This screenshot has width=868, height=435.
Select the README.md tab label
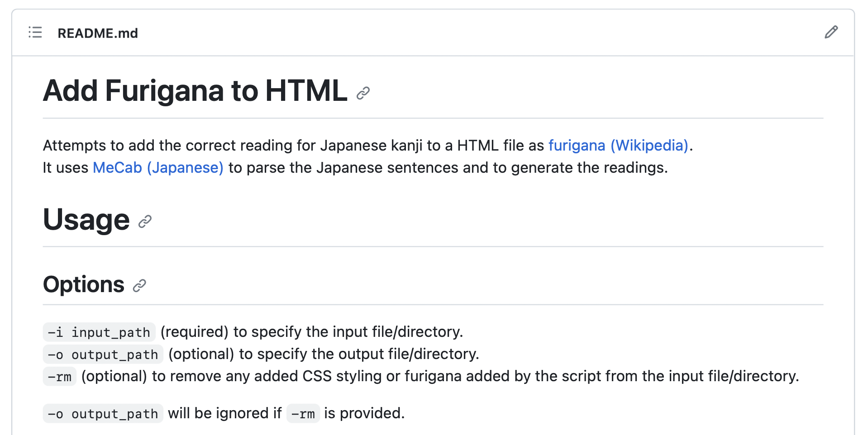[x=97, y=33]
